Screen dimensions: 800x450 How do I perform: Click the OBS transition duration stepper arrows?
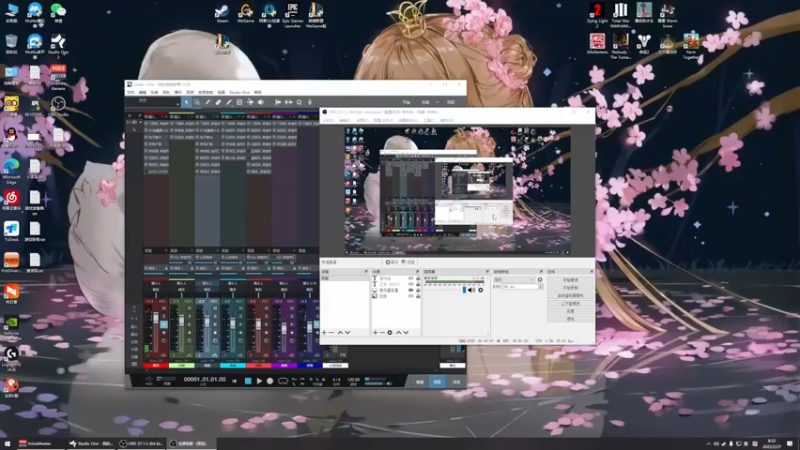[540, 287]
